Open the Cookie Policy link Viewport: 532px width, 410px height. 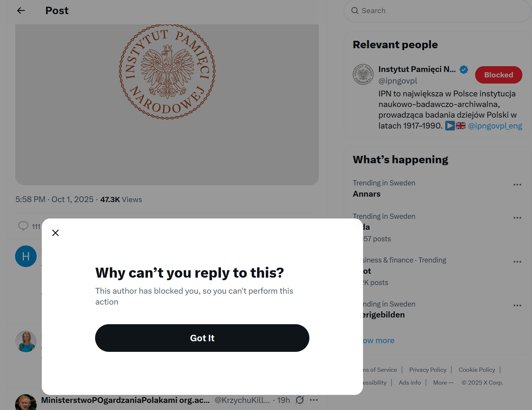point(477,370)
